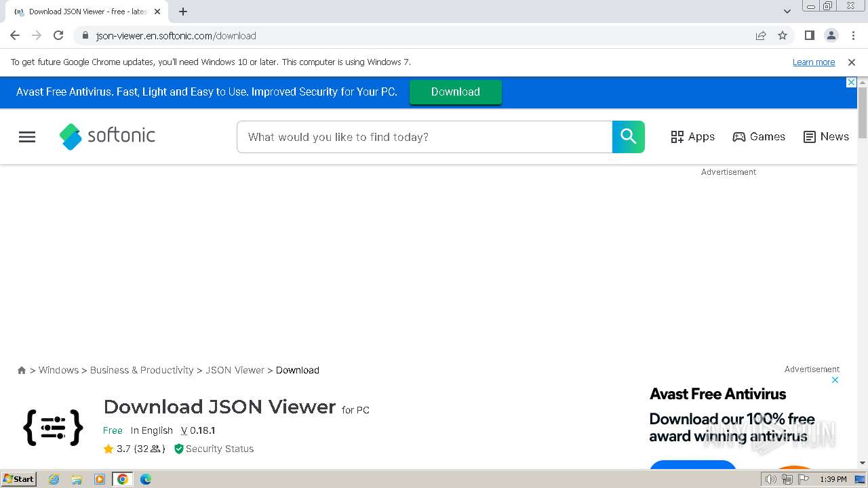Open Chrome three-dot menu
The height and width of the screenshot is (488, 868).
pyautogui.click(x=853, y=35)
